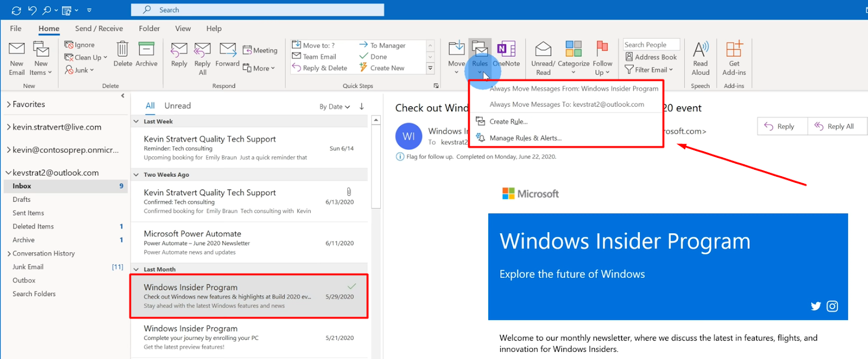The height and width of the screenshot is (359, 868).
Task: Click the Ignore conversation icon
Action: [x=69, y=44]
